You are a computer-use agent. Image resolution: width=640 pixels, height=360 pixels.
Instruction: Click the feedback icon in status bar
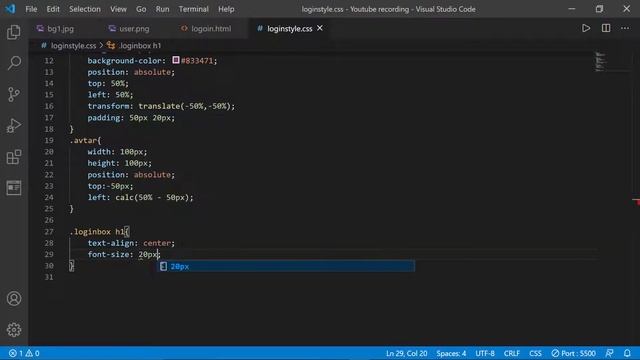609,353
